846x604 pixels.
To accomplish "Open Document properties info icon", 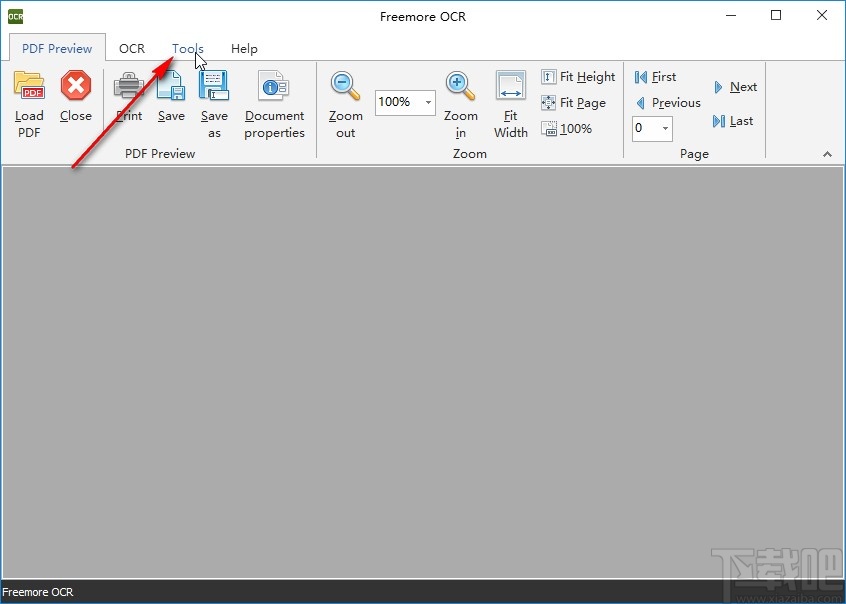I will (x=274, y=85).
